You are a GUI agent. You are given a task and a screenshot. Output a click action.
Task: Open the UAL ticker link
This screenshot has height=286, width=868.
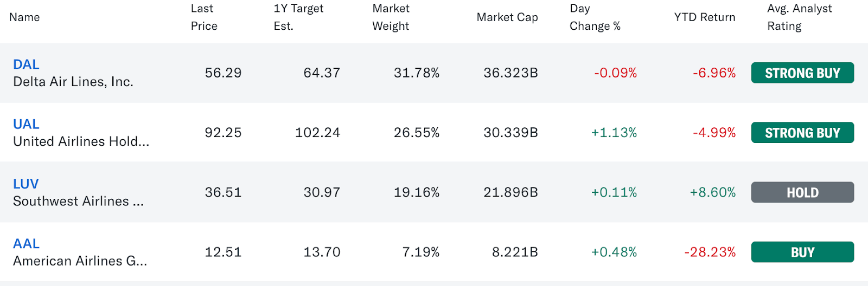(x=26, y=124)
